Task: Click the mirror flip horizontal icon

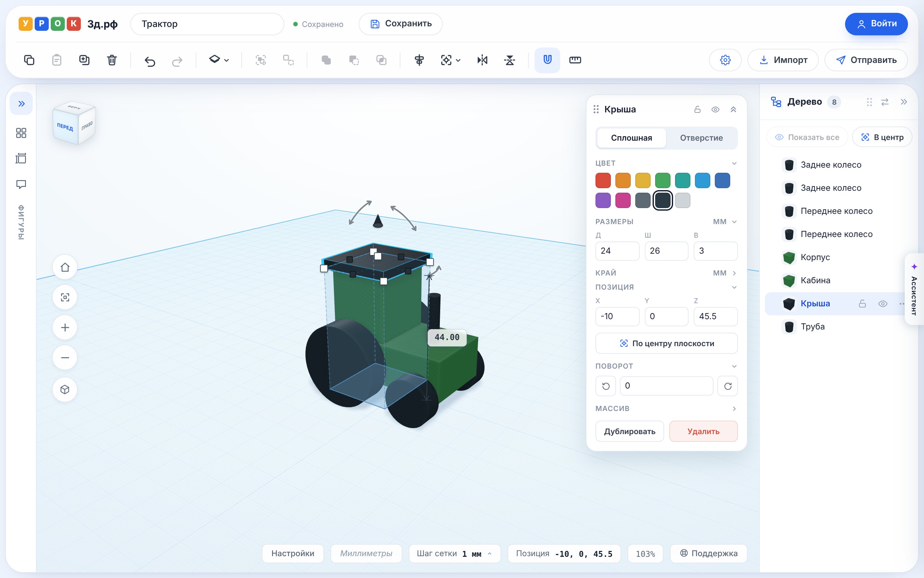Action: [482, 60]
